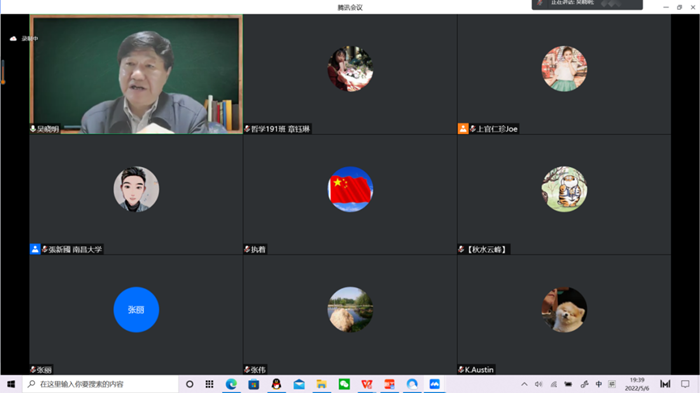Image resolution: width=700 pixels, height=393 pixels.
Task: Click the muted mic icon for 上官仁珍Joe
Action: (473, 129)
